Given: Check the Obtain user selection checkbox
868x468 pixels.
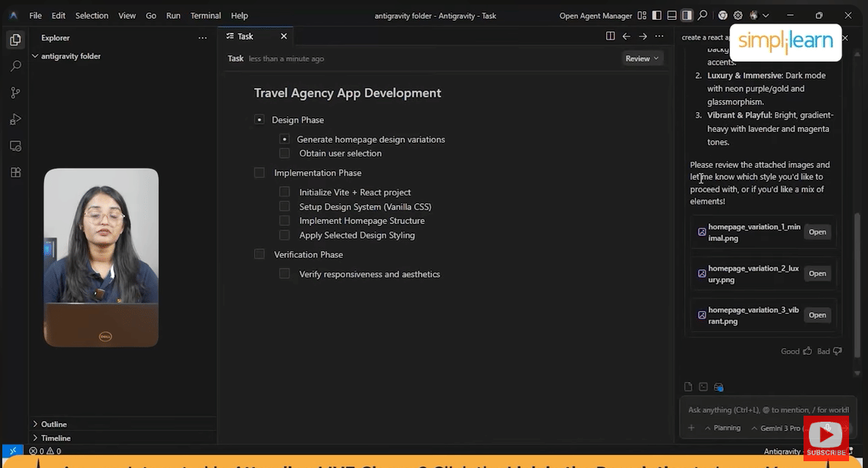Looking at the screenshot, I should 285,153.
